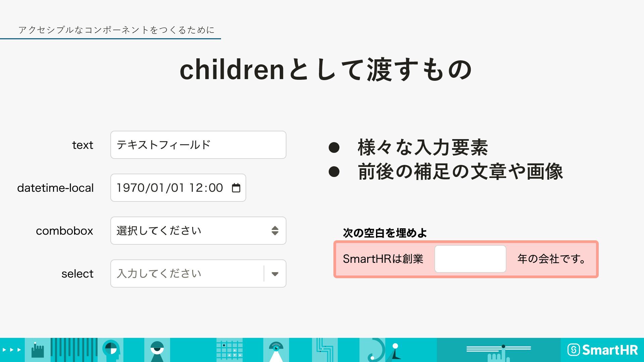
Task: Click the slider with hand graphic in footer
Action: [x=498, y=350]
